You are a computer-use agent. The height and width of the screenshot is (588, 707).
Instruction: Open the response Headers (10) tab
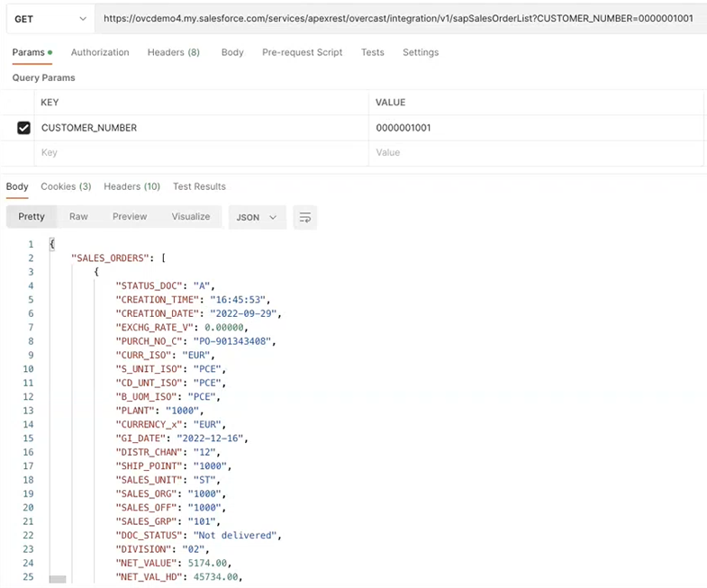click(132, 186)
